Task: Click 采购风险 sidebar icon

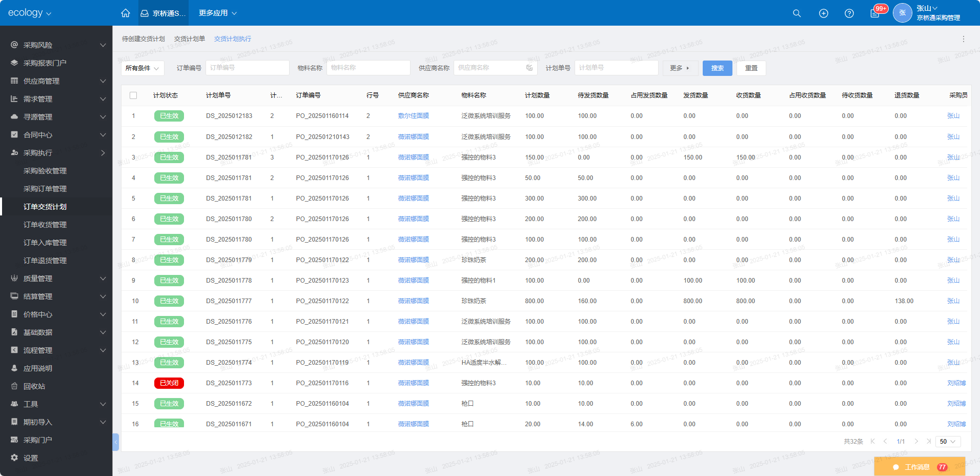Action: (14, 45)
